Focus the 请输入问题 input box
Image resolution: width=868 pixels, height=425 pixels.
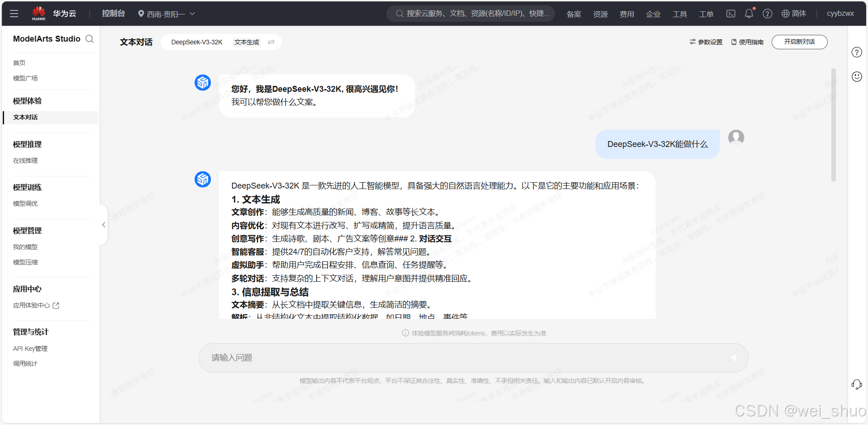(x=473, y=358)
